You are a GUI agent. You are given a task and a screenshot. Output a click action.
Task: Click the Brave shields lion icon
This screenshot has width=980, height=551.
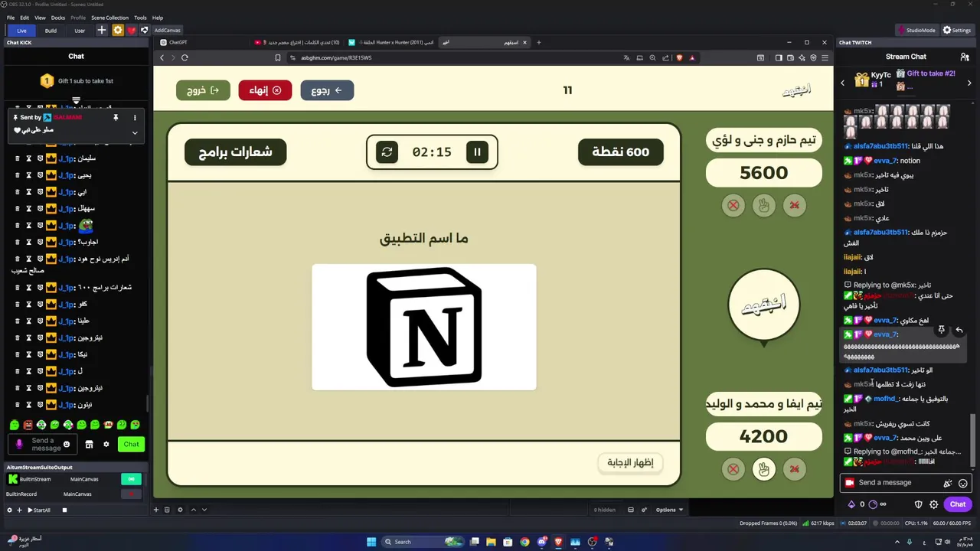point(678,57)
